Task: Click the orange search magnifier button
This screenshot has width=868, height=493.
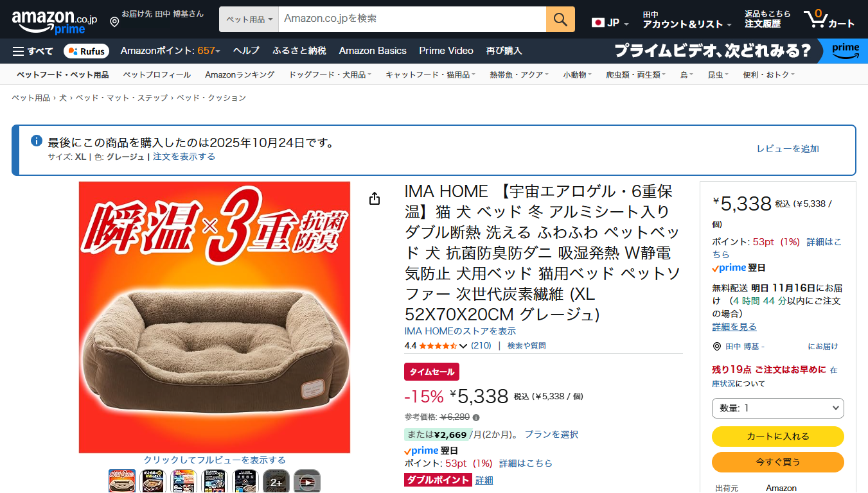Action: point(560,19)
